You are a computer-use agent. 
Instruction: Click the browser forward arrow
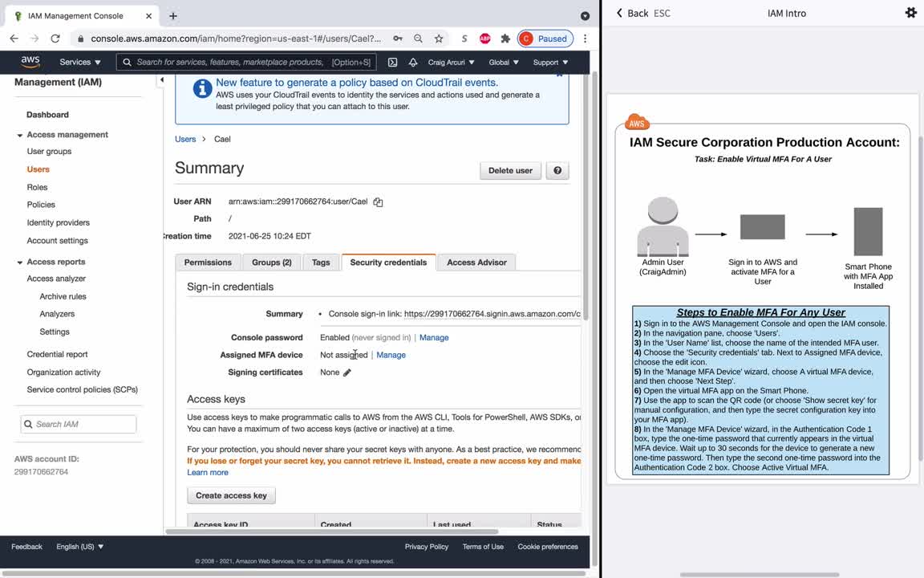tap(34, 39)
